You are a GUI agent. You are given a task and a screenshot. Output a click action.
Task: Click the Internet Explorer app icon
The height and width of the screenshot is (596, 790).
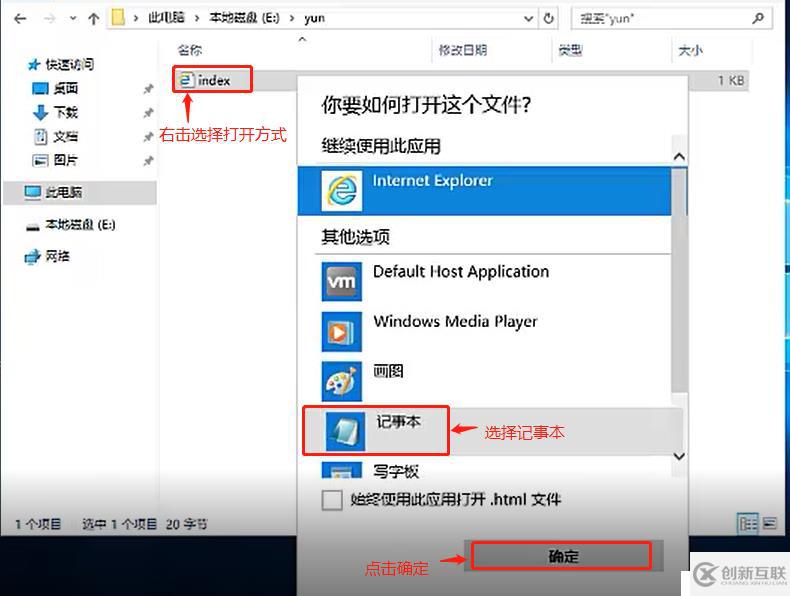click(342, 191)
